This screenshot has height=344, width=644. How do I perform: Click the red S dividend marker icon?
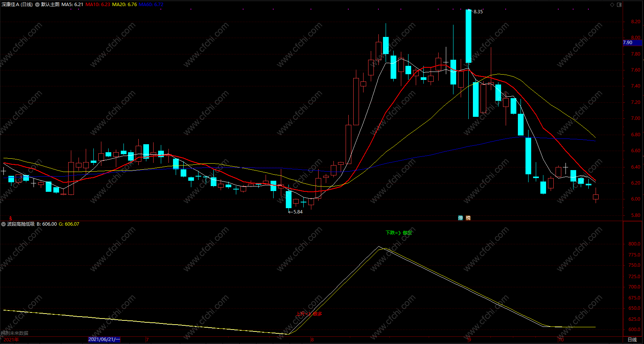pyautogui.click(x=11, y=218)
